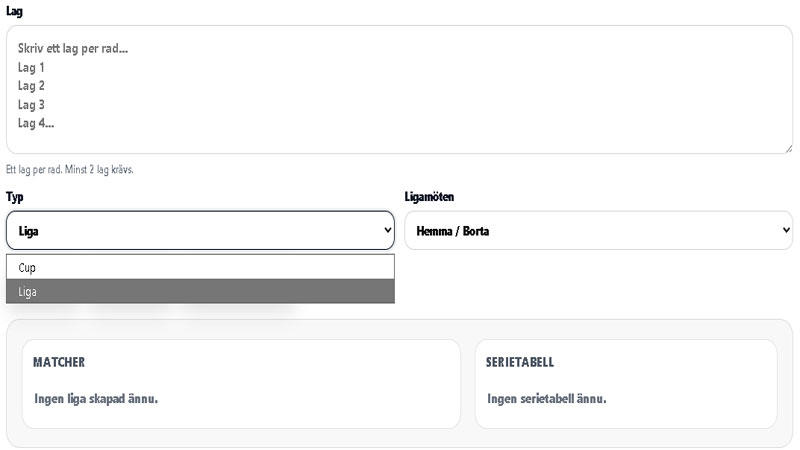Click the Lag field label
Viewport: 800px width, 450px height.
click(14, 11)
